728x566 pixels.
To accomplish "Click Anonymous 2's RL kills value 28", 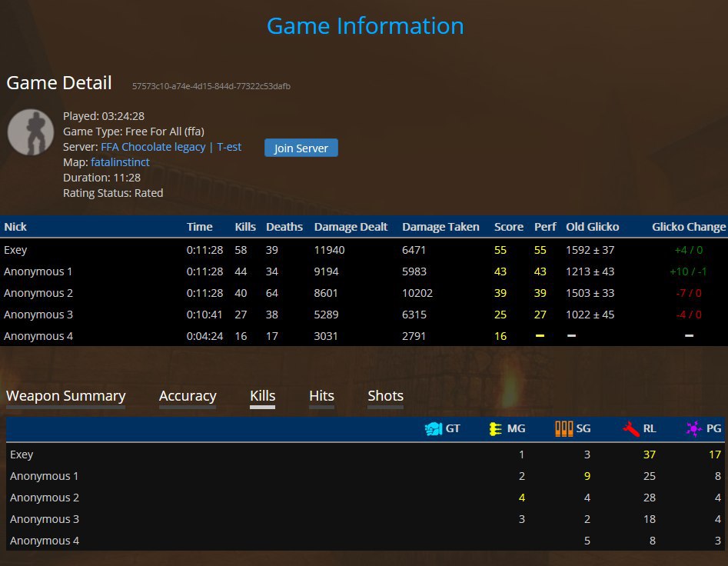I will [649, 498].
